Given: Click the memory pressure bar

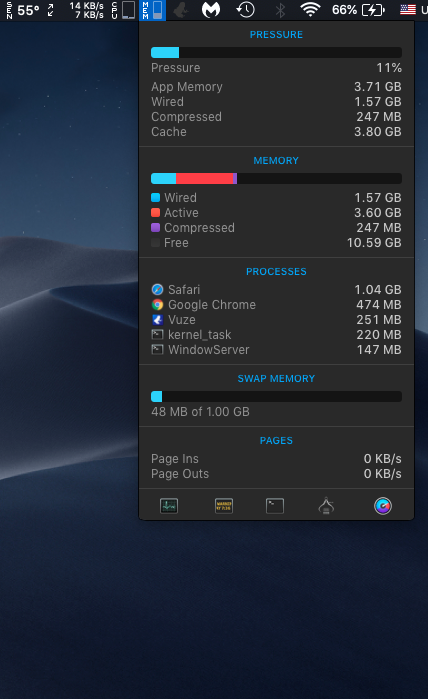Looking at the screenshot, I should point(276,53).
